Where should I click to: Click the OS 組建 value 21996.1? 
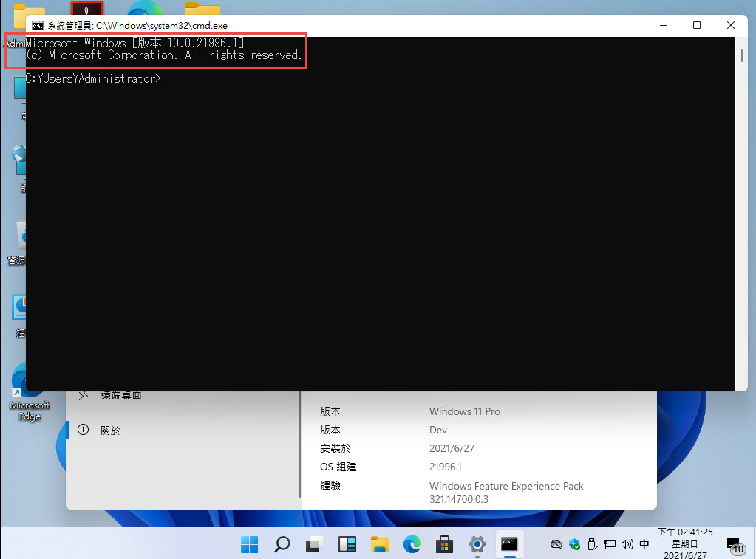point(446,467)
